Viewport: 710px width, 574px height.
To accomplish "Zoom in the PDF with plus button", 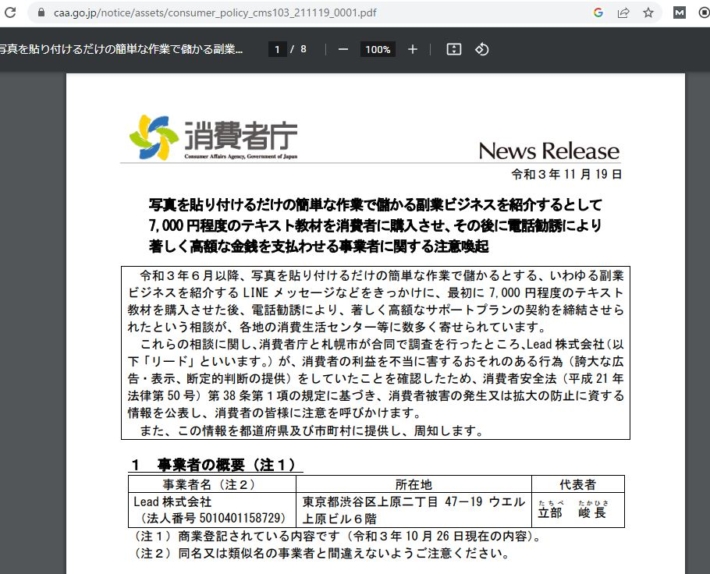I will point(413,49).
